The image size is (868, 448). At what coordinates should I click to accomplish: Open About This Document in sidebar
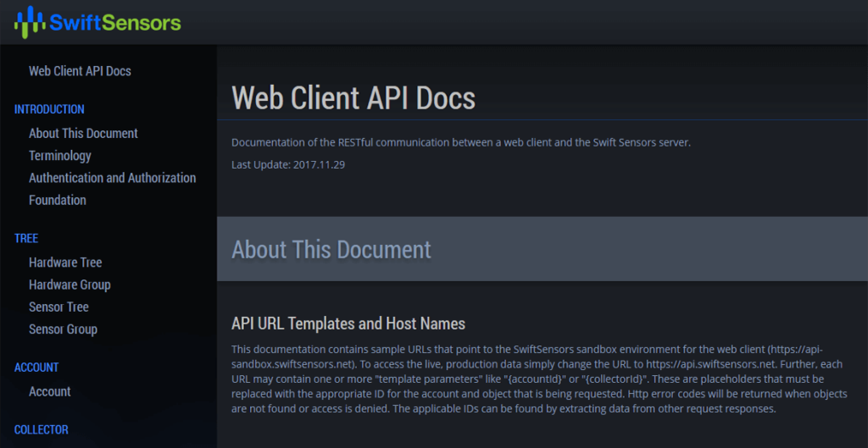pos(83,133)
